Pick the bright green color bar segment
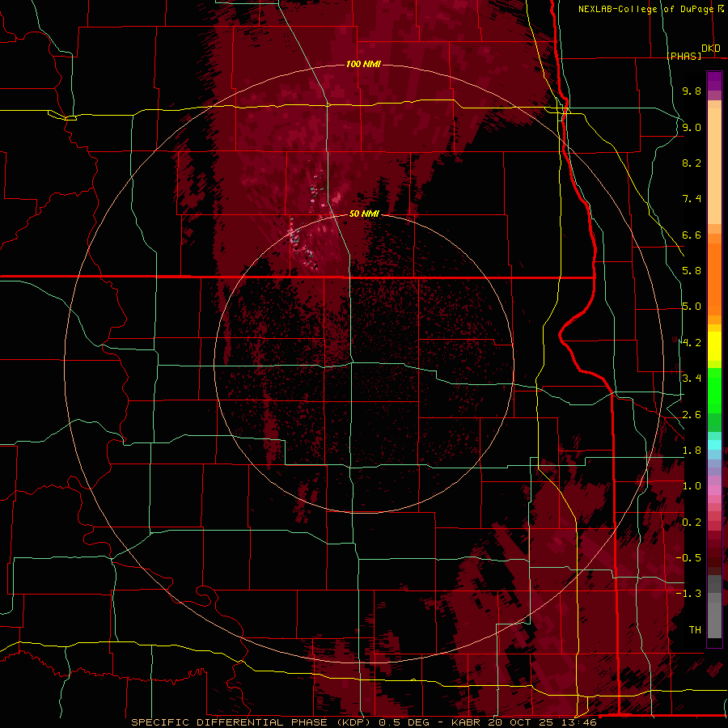The image size is (728, 728). click(714, 392)
